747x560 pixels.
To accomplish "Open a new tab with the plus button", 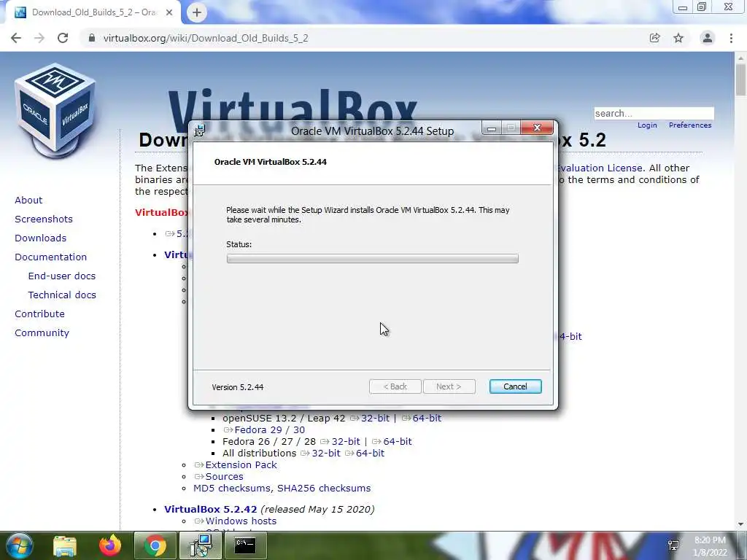I will [x=197, y=12].
